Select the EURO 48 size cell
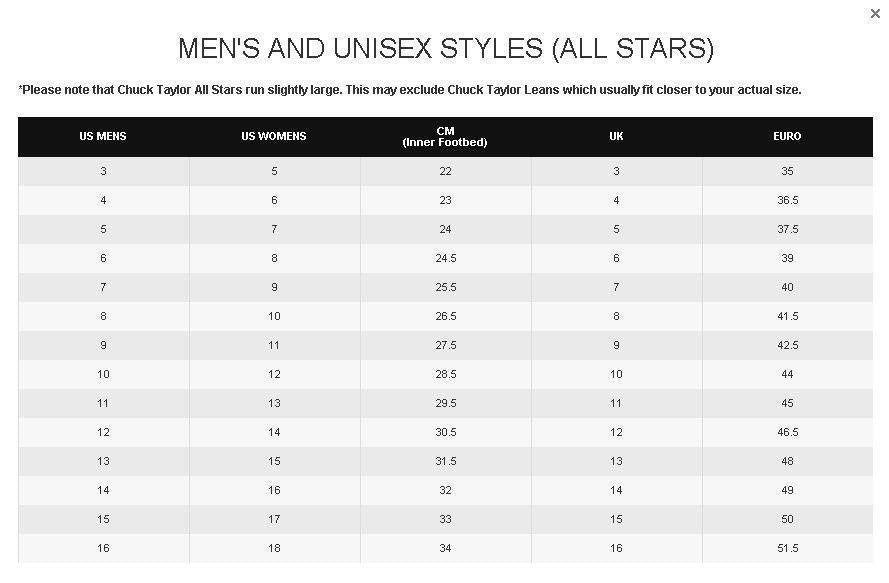The image size is (889, 583). (x=787, y=461)
